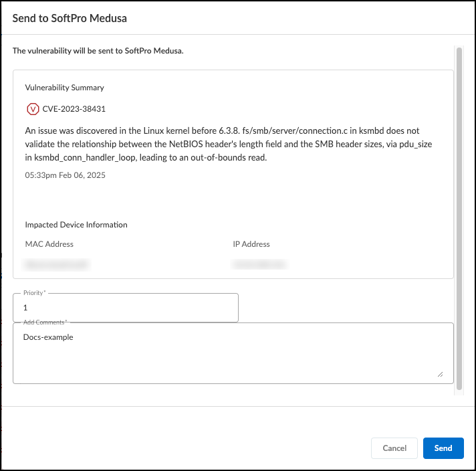Click the comments box resize handle
The width and height of the screenshot is (476, 471).
coord(440,375)
